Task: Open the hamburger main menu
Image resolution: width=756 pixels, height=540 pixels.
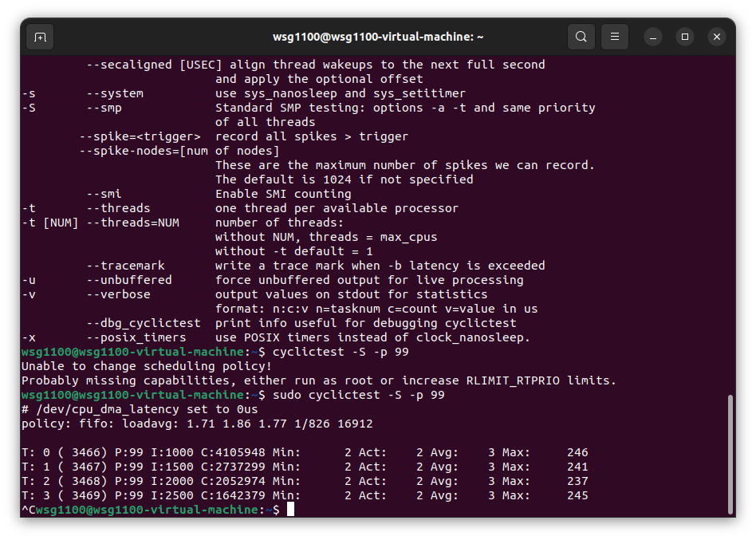Action: click(x=615, y=37)
